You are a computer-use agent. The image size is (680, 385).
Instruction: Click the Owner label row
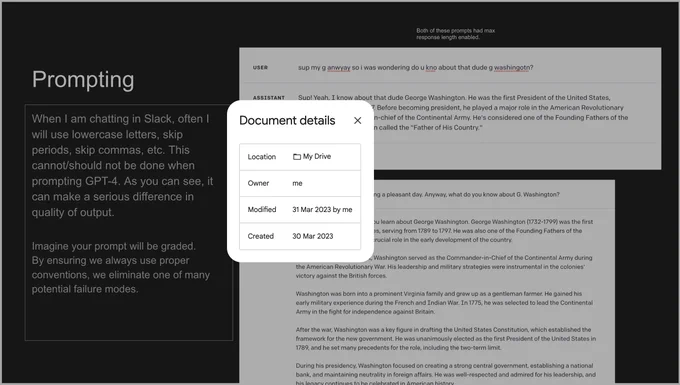(258, 183)
